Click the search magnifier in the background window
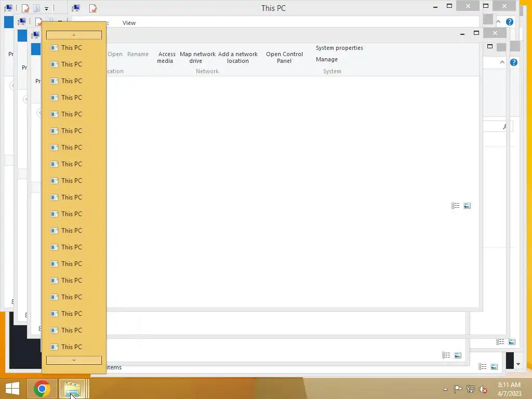Screen dimensions: 532x399 (505, 126)
